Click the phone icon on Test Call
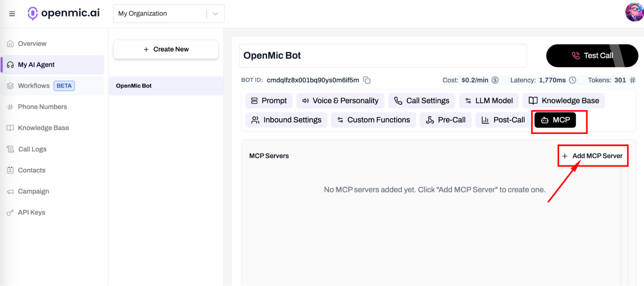644x286 pixels. 576,56
